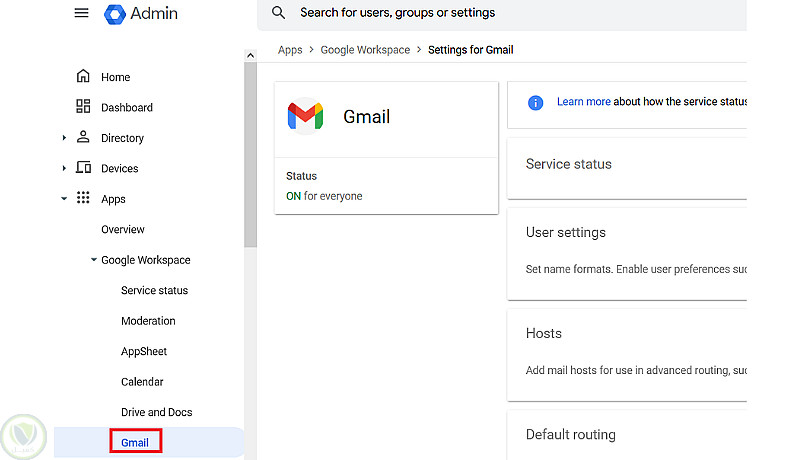Click the Gmail envelope logo
The image size is (800, 460).
[305, 117]
